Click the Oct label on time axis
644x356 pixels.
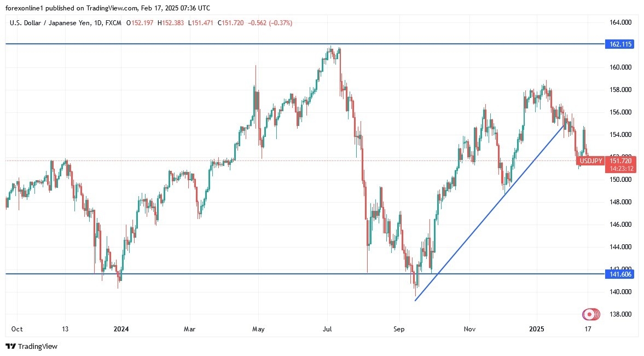pyautogui.click(x=17, y=329)
